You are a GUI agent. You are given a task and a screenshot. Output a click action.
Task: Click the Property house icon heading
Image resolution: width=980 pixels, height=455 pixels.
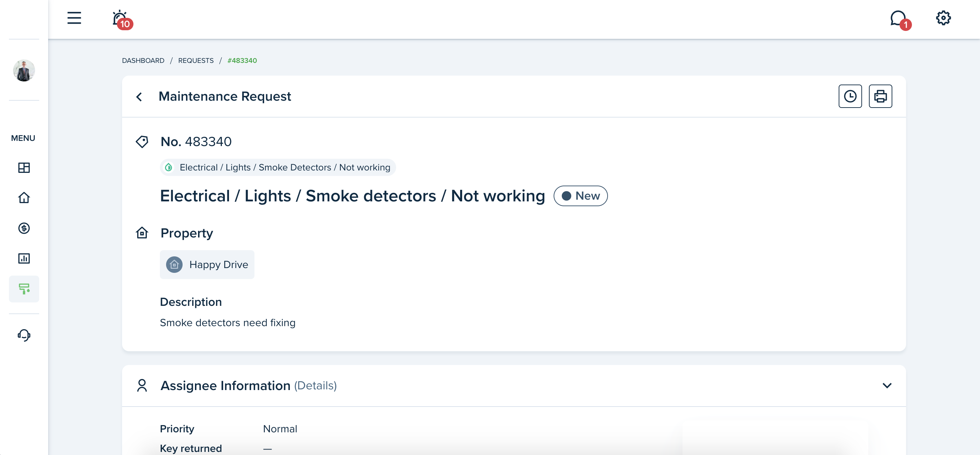pos(142,233)
